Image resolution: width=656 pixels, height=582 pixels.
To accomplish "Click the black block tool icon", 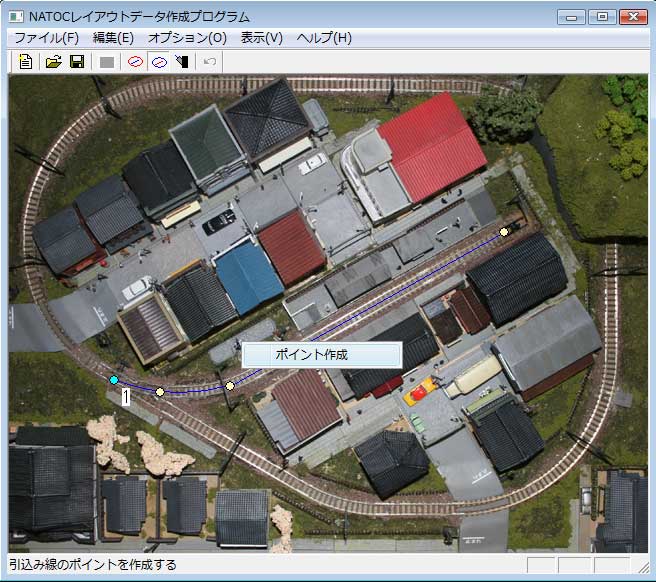I will click(182, 62).
